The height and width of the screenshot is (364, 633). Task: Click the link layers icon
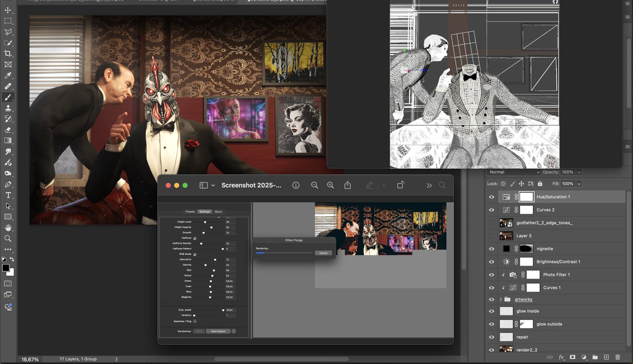tap(550, 357)
